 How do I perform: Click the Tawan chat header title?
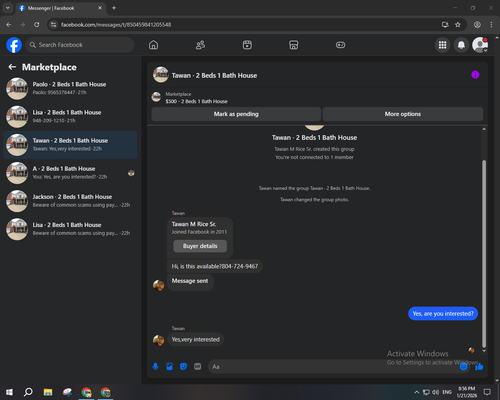pos(214,76)
